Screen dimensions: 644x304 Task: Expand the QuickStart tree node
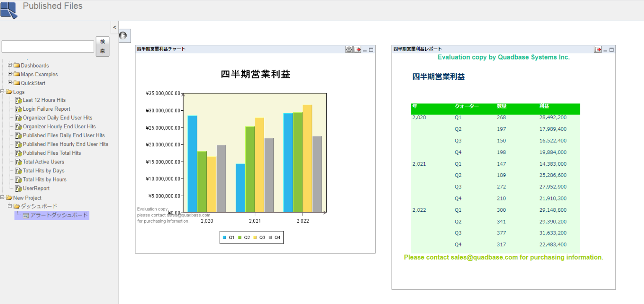pos(10,83)
